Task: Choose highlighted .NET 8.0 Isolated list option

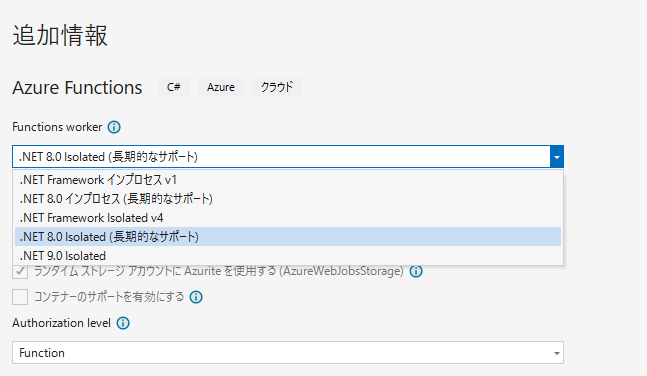Action: coord(288,237)
